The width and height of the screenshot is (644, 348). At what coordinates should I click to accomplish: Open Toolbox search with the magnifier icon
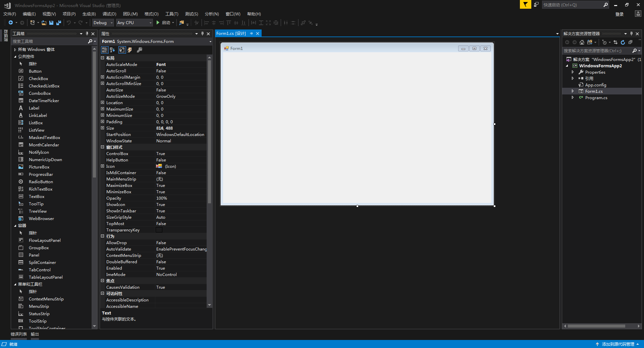(x=90, y=41)
